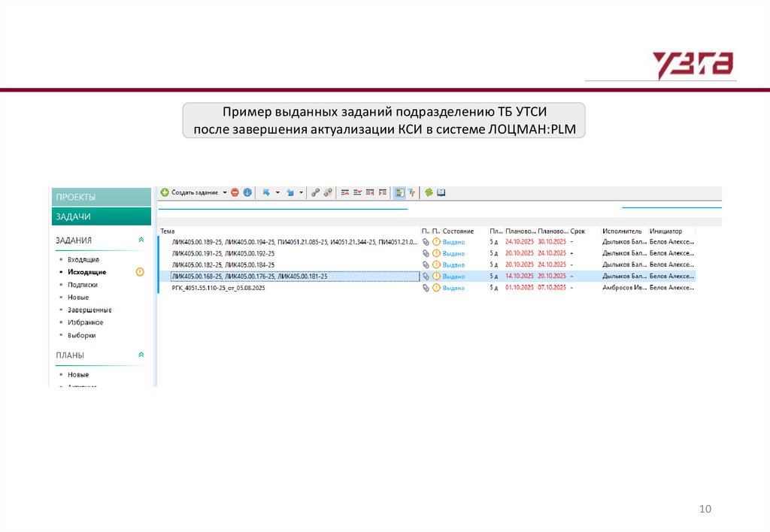Click executor Амбросов Ив... cell
Screen dimensions: 770x532
625,288
